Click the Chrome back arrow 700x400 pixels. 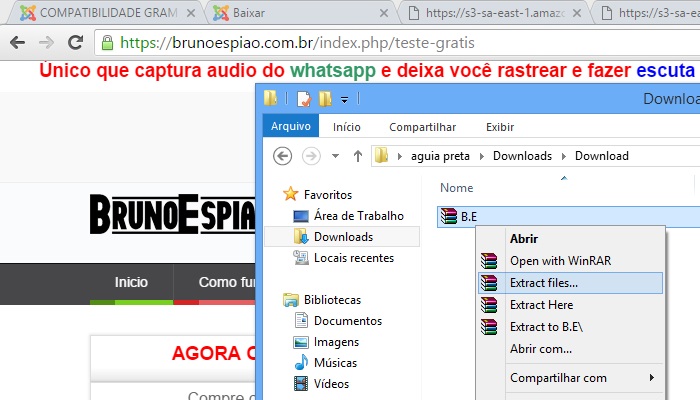[x=18, y=43]
